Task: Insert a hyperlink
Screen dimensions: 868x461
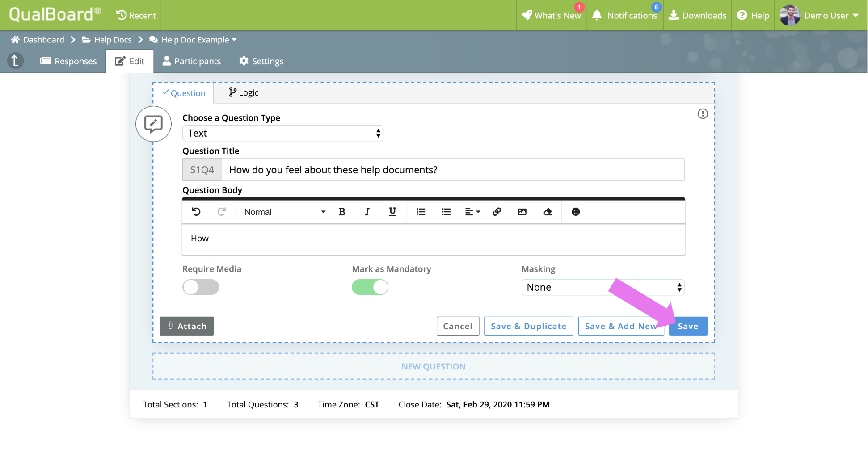Action: (497, 212)
